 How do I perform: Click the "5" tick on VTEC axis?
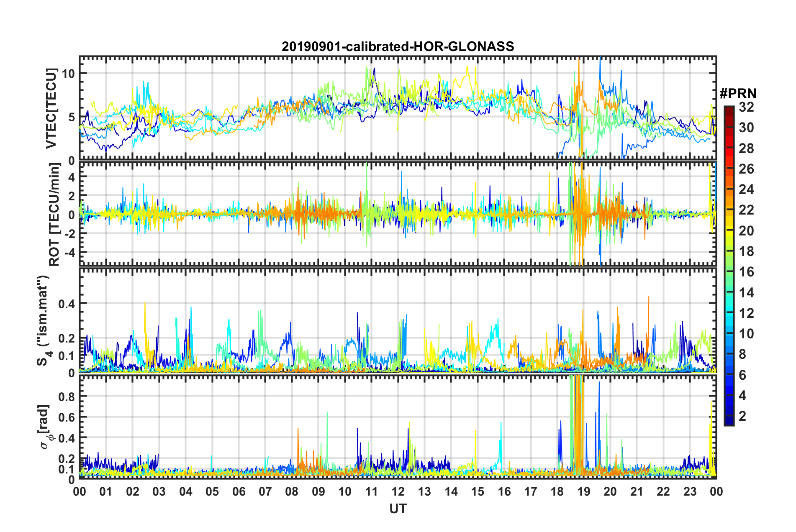click(x=72, y=117)
